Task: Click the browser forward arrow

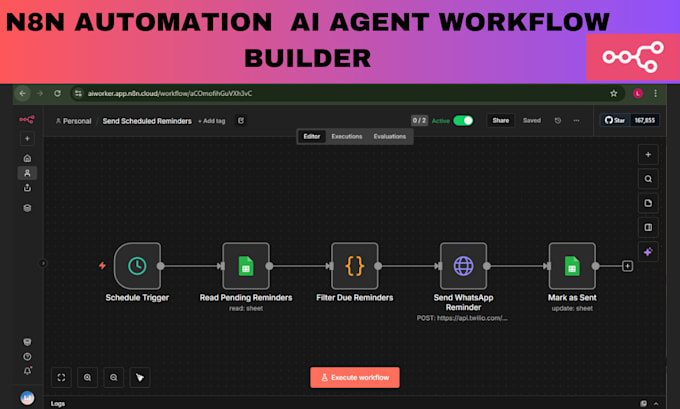Action: (40, 93)
